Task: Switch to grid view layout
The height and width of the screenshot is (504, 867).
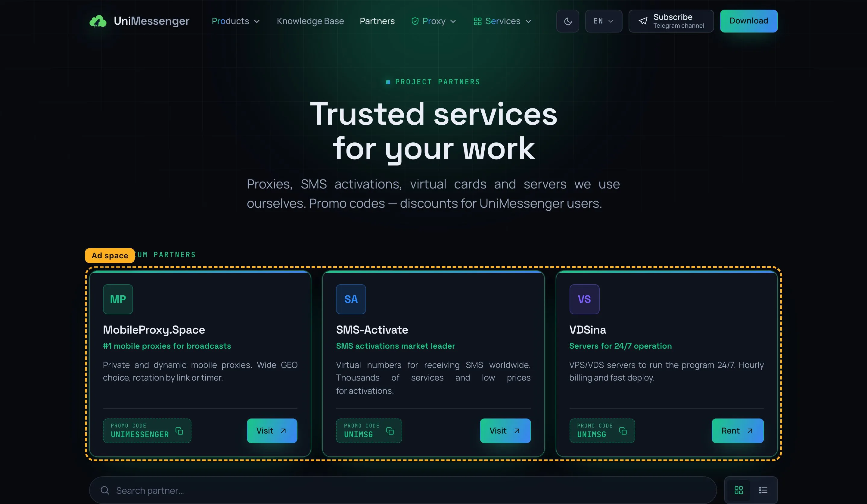Action: click(739, 490)
